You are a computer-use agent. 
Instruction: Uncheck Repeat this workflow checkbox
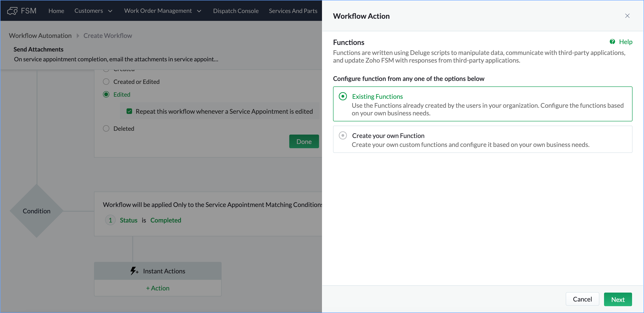pyautogui.click(x=129, y=111)
